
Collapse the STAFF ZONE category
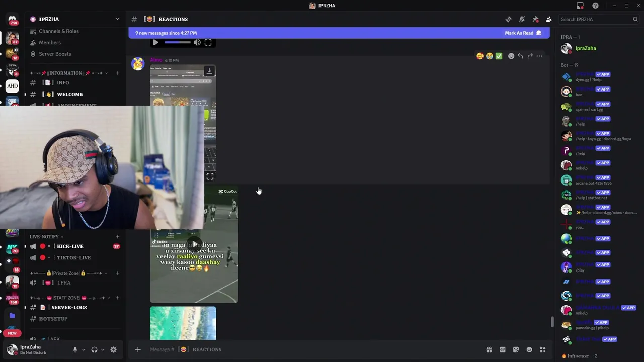(69, 298)
